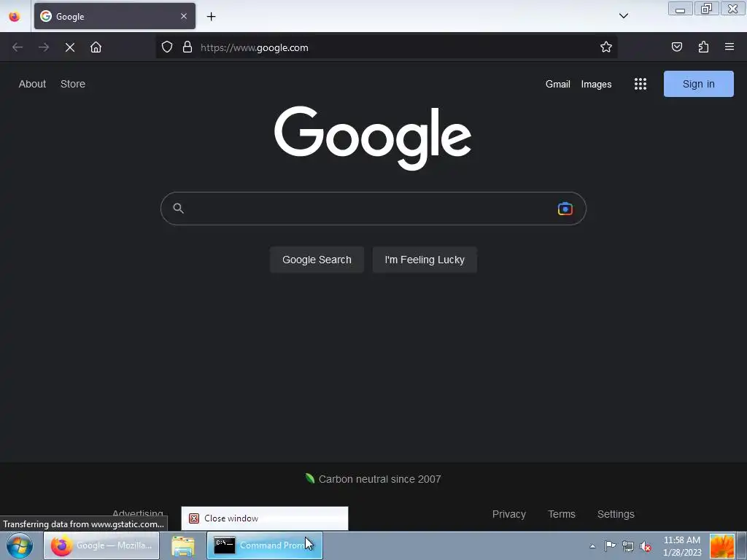Image resolution: width=747 pixels, height=560 pixels.
Task: Open tracking protection shield icon
Action: click(167, 47)
